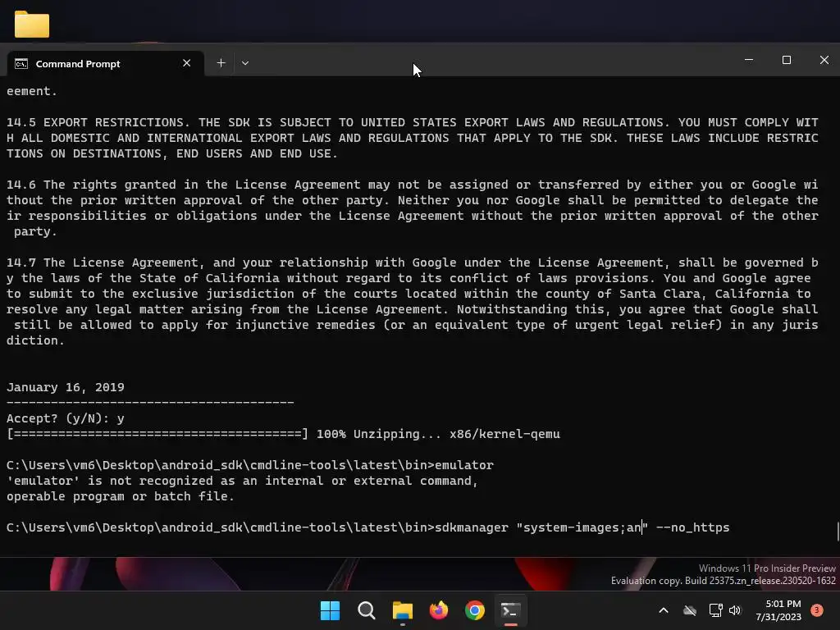Screen dimensions: 840x630
Task: Click the sdkmanager command line
Action: 368,527
